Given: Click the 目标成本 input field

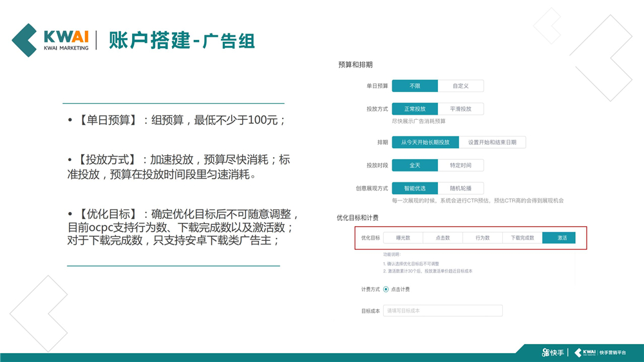Looking at the screenshot, I should [x=443, y=310].
